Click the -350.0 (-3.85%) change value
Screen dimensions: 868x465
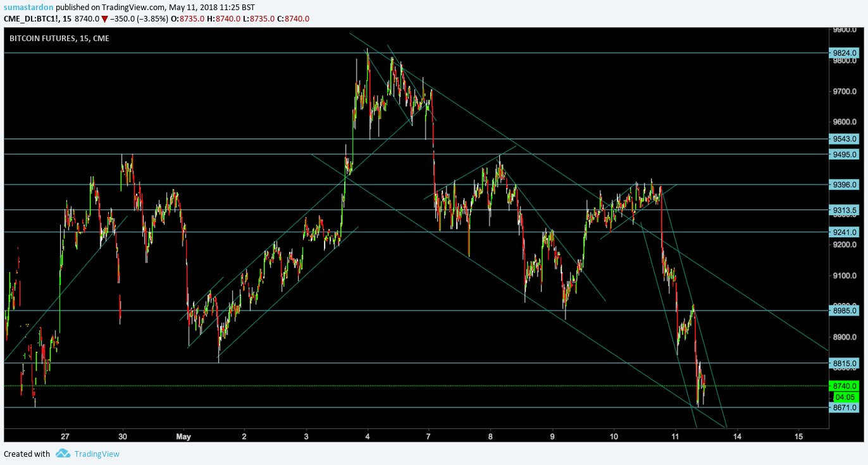point(139,18)
